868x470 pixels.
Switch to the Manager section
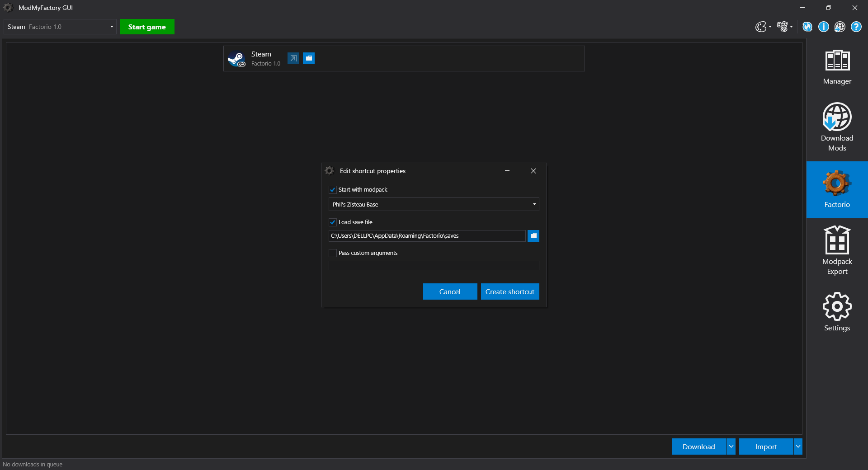(x=837, y=67)
